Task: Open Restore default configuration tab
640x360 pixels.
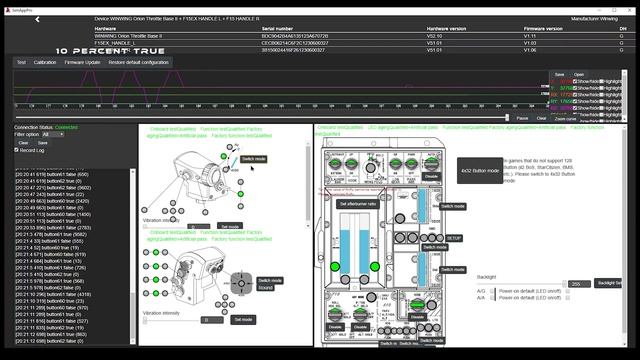Action: click(138, 62)
